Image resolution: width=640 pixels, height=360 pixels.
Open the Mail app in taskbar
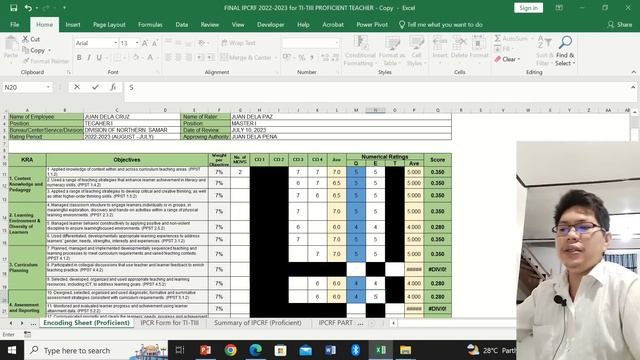point(305,350)
